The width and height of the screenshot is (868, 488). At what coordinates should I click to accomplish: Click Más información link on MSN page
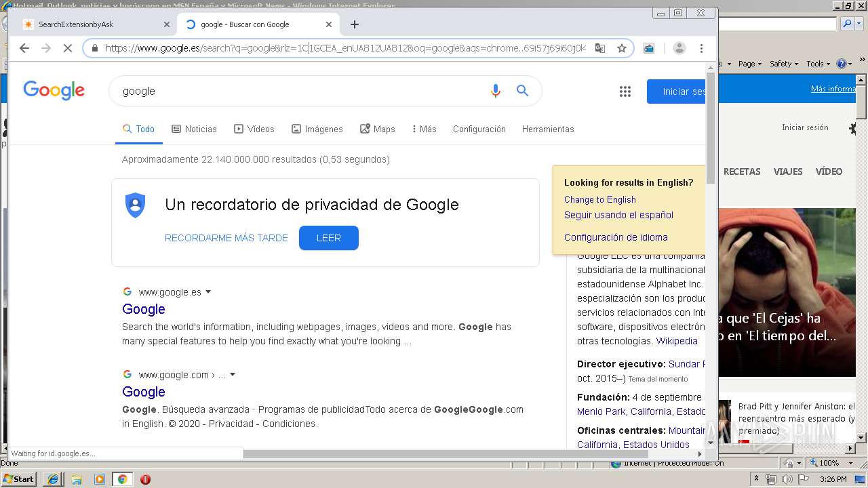point(833,89)
